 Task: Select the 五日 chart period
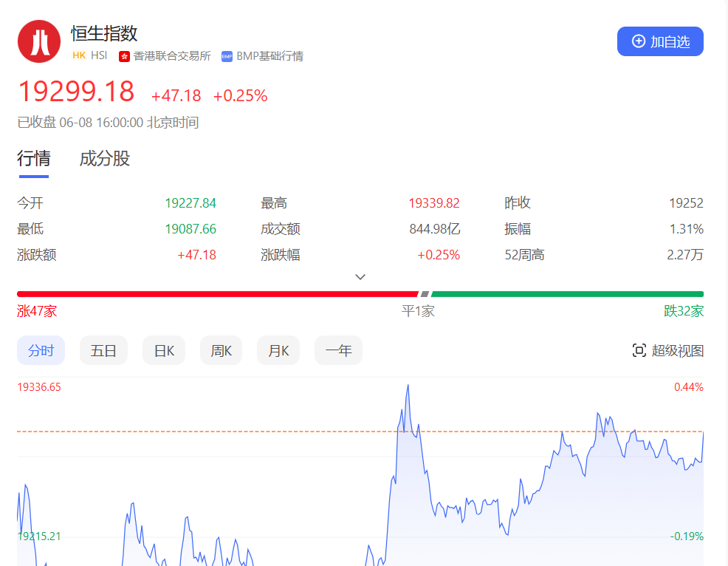103,350
